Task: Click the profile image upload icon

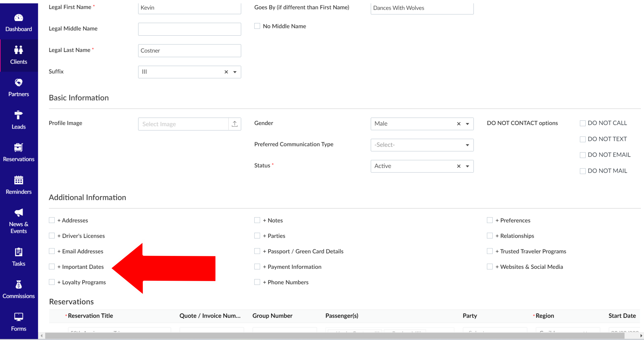Action: point(234,124)
